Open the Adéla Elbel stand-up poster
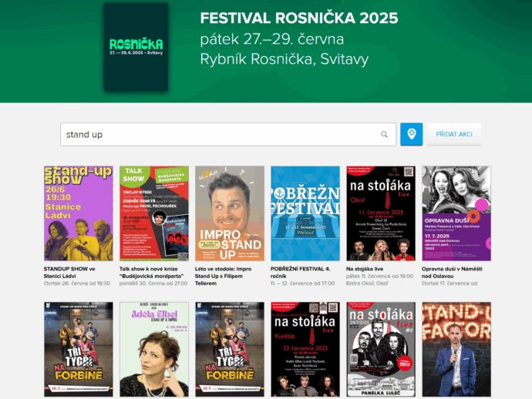 [x=154, y=349]
